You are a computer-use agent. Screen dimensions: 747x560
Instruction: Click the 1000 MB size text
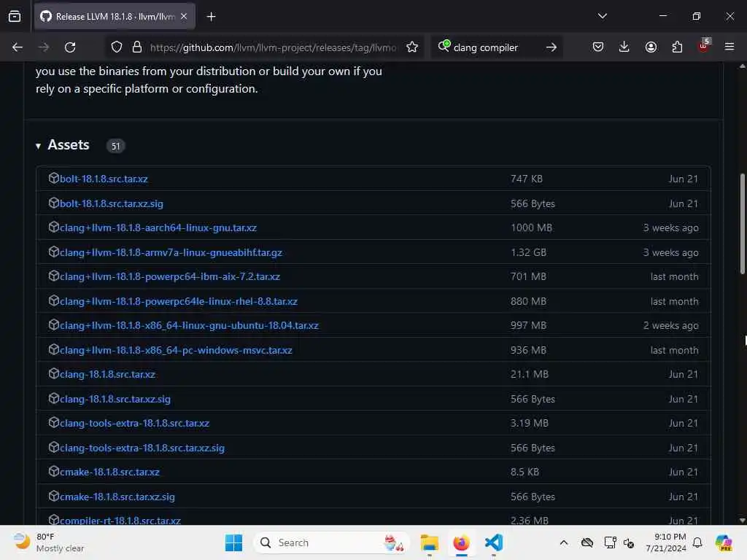pyautogui.click(x=531, y=228)
